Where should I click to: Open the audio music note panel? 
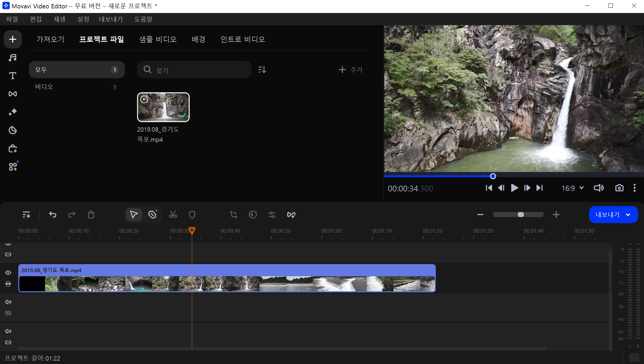(x=12, y=57)
